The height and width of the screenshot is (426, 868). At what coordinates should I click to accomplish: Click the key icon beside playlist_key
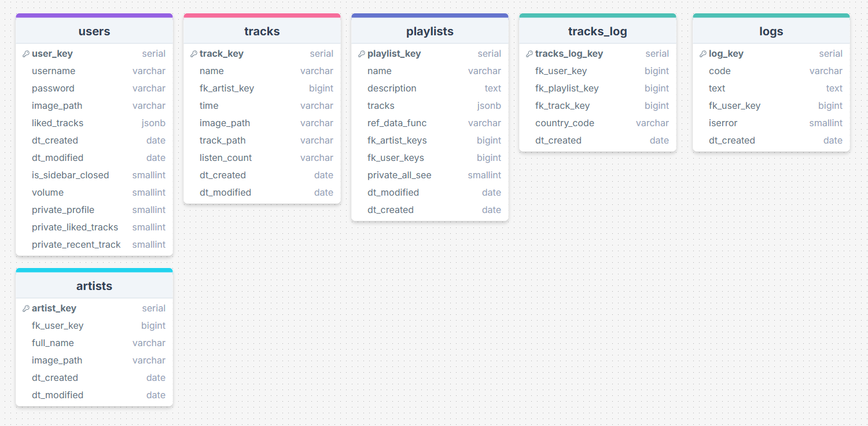(x=361, y=54)
